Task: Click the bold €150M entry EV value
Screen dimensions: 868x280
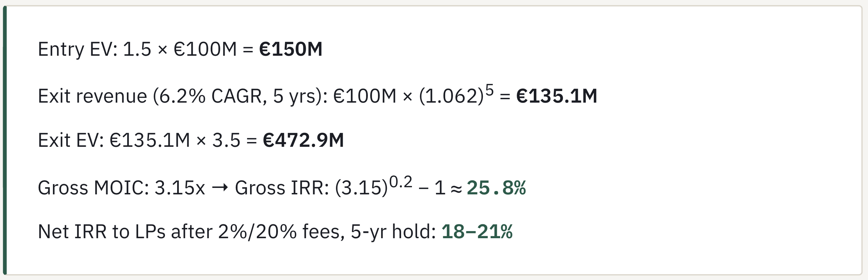Action: point(290,49)
